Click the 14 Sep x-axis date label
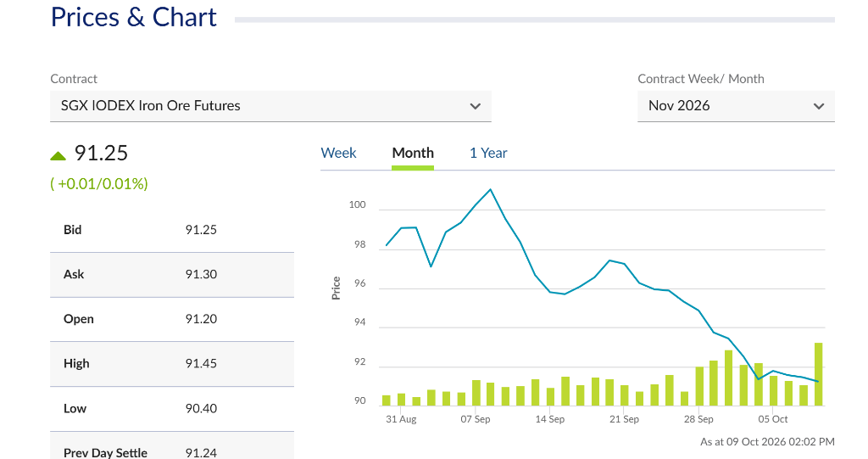Viewport: 868px width, 459px height. click(x=549, y=419)
